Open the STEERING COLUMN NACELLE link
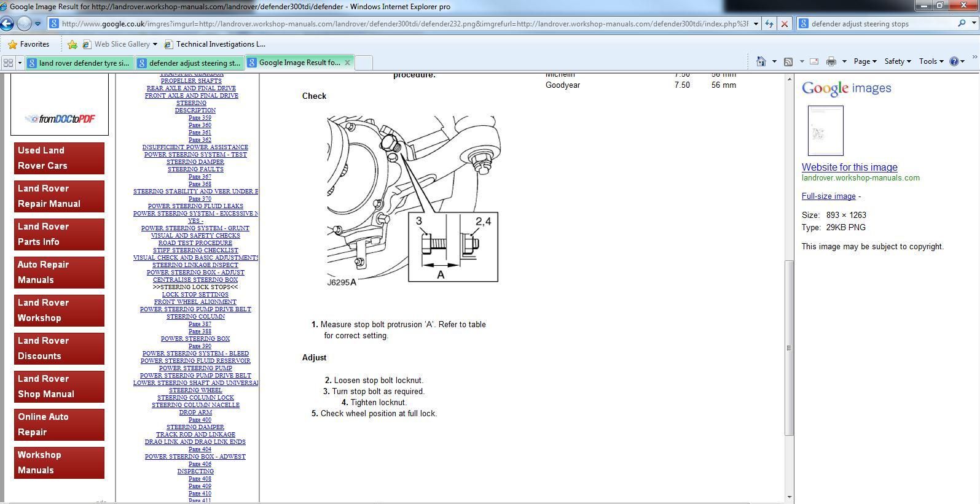The width and height of the screenshot is (980, 504). pyautogui.click(x=195, y=405)
